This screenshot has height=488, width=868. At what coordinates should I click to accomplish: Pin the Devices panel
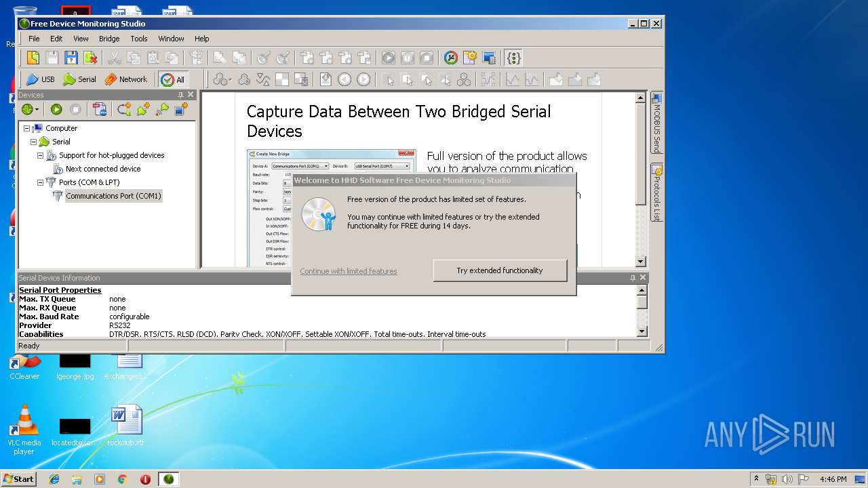coord(180,95)
